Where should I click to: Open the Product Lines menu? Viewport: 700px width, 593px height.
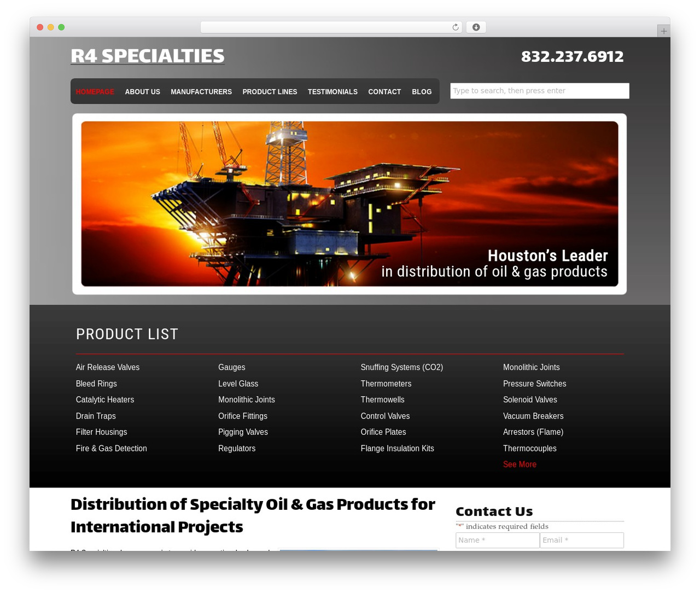pyautogui.click(x=270, y=92)
